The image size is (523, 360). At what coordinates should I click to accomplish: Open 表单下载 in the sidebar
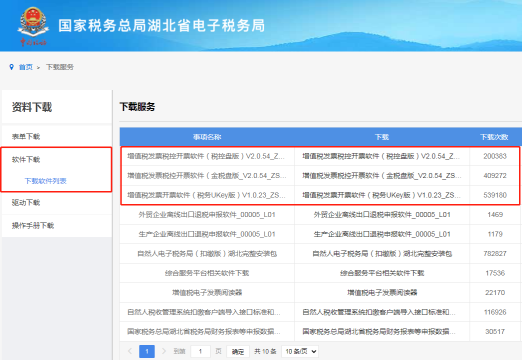click(26, 136)
